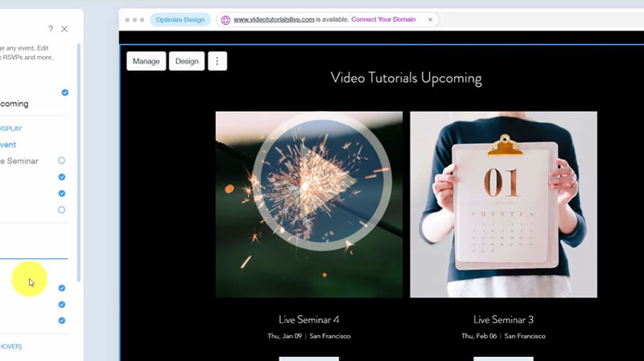
Task: Click the three-dot more options button
Action: [217, 61]
